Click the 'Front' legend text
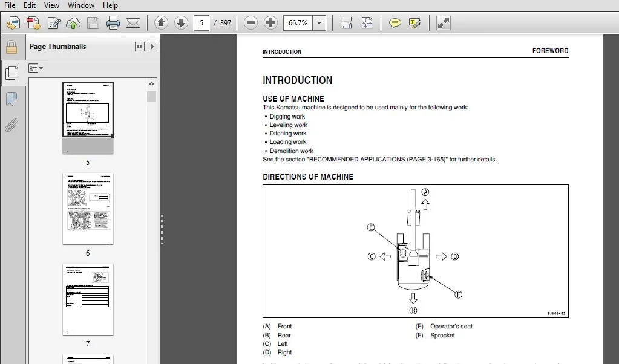Viewport: 619px width, 364px height. 284,326
